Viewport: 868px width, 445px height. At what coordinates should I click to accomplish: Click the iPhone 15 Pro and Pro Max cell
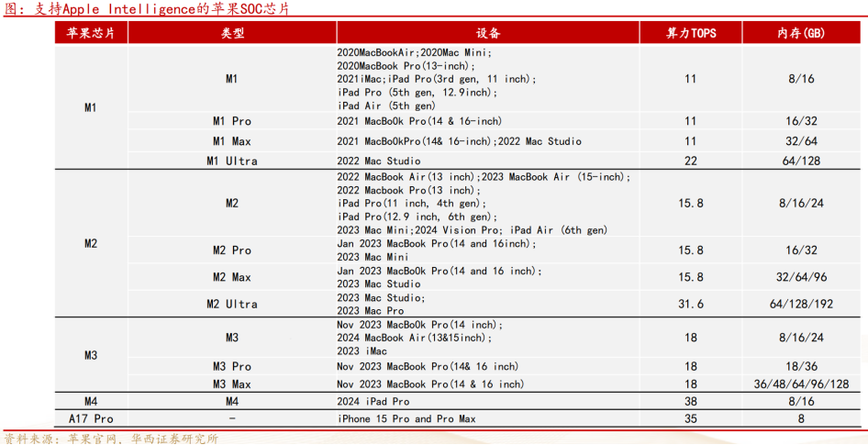point(406,418)
